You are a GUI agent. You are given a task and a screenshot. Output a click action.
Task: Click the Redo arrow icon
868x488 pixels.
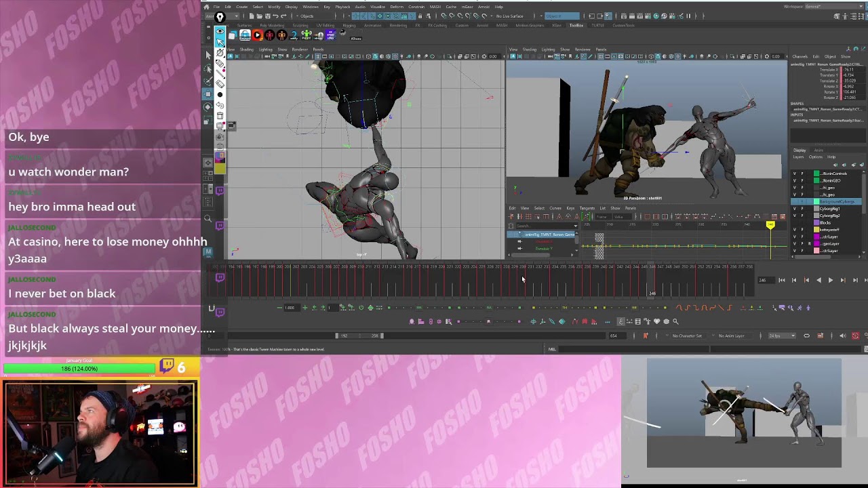(283, 16)
